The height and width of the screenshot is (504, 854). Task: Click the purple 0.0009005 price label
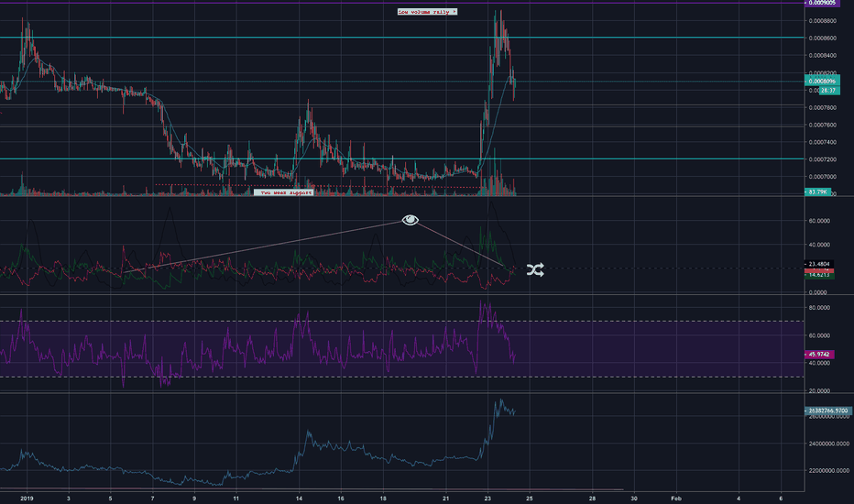coord(822,3)
